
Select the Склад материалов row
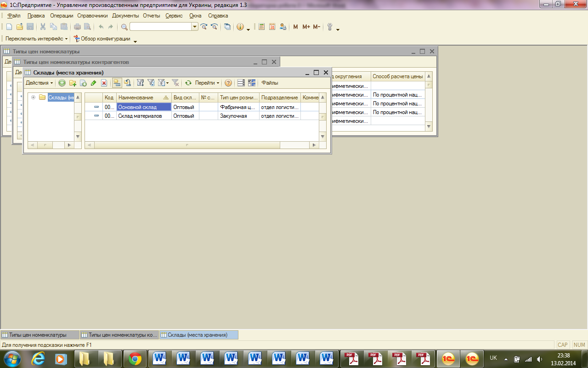click(202, 116)
